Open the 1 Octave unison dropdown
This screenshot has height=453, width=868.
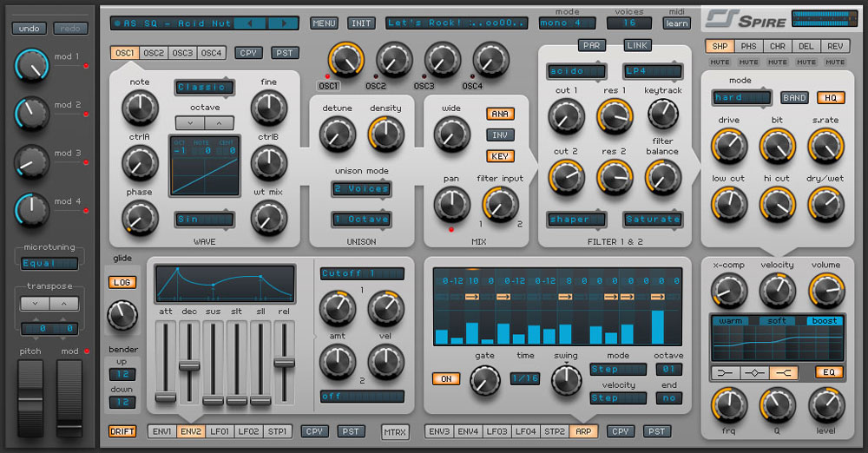tap(361, 220)
